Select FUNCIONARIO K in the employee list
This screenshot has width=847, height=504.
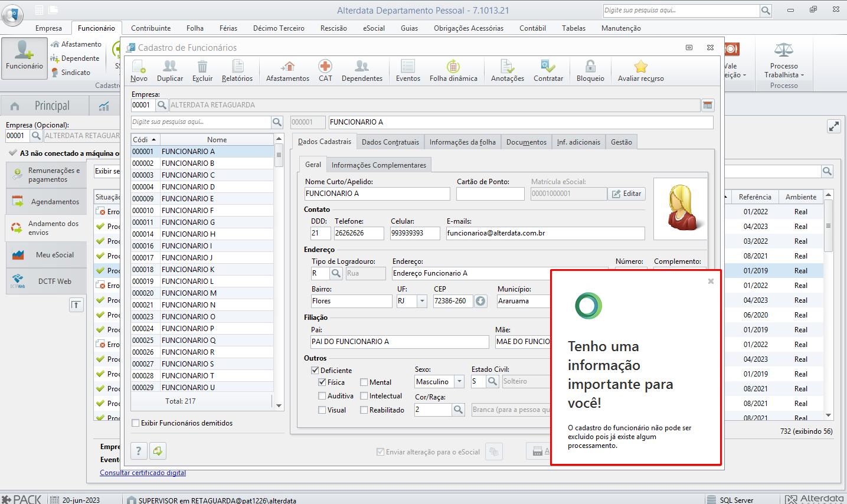click(x=202, y=270)
